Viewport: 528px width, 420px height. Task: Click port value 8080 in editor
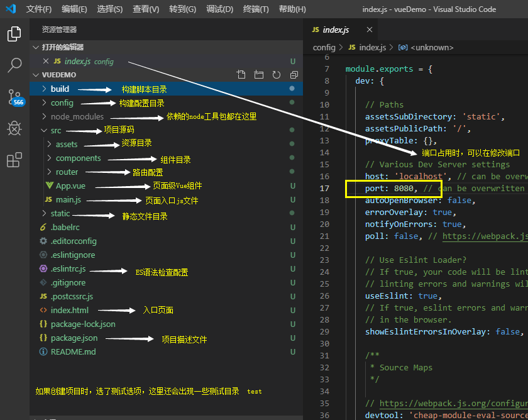[x=404, y=188]
